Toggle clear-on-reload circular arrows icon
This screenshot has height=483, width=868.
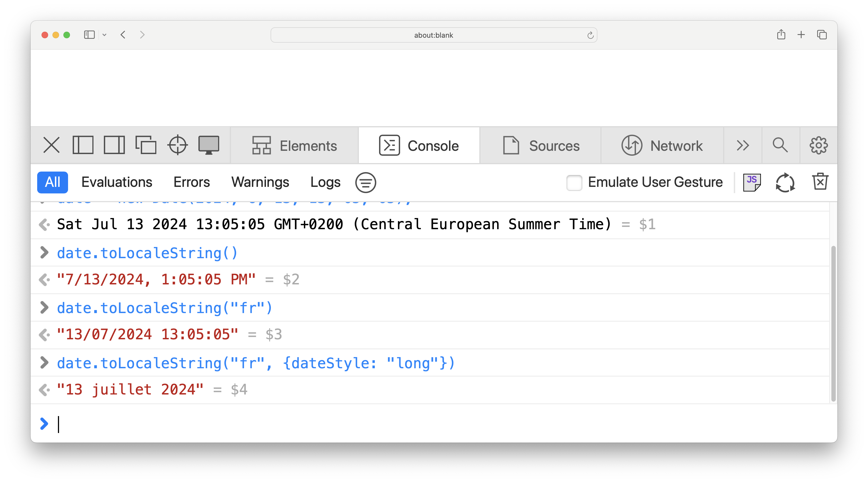click(785, 182)
